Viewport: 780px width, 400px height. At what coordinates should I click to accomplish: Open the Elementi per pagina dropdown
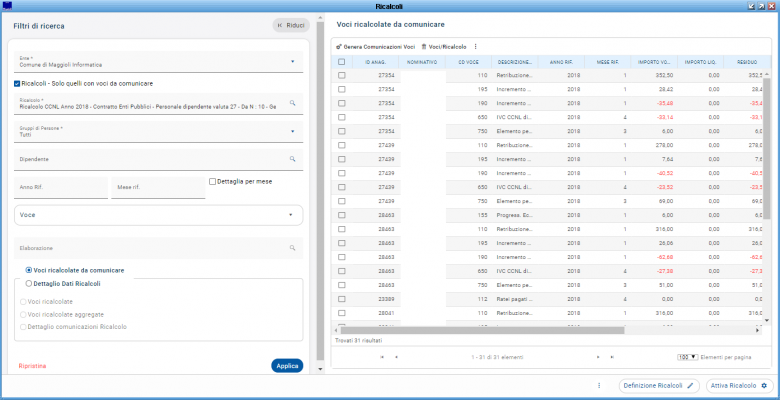(x=687, y=357)
